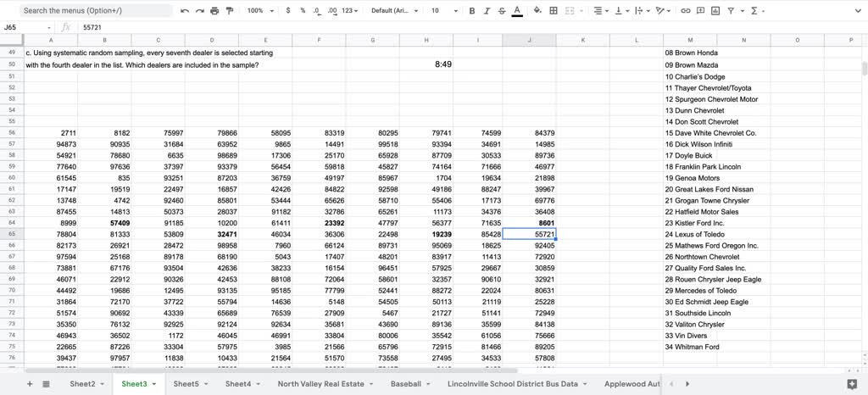This screenshot has height=395, width=868.
Task: Select the paint format tool
Action: point(228,11)
